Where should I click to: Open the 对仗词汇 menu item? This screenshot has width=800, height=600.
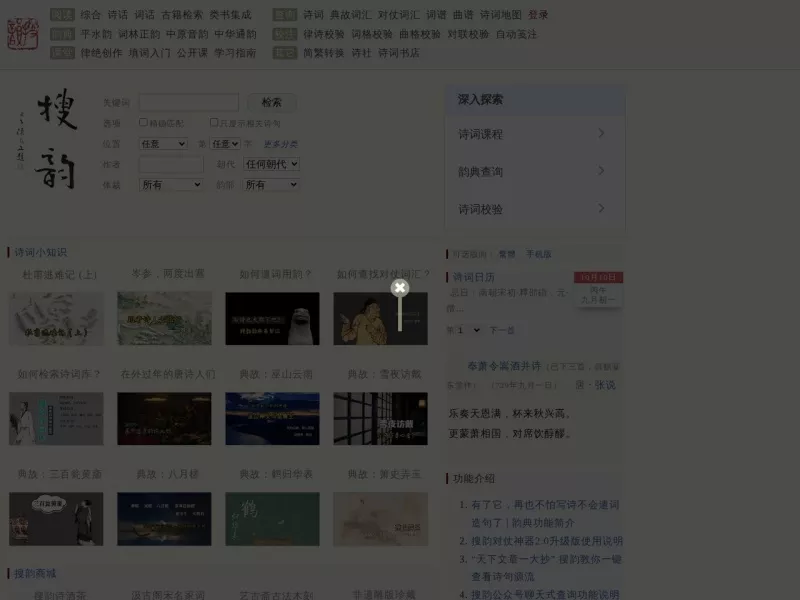click(x=398, y=15)
